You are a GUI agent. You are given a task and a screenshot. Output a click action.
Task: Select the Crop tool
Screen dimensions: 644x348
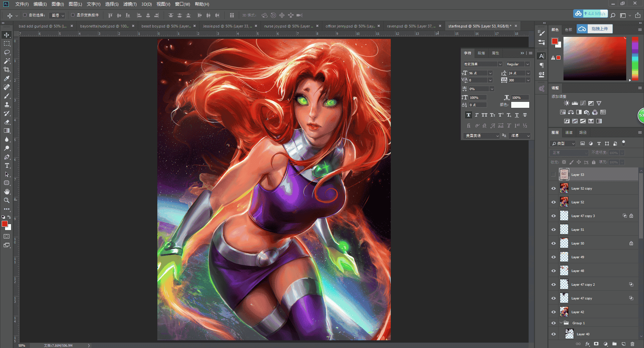[x=7, y=70]
